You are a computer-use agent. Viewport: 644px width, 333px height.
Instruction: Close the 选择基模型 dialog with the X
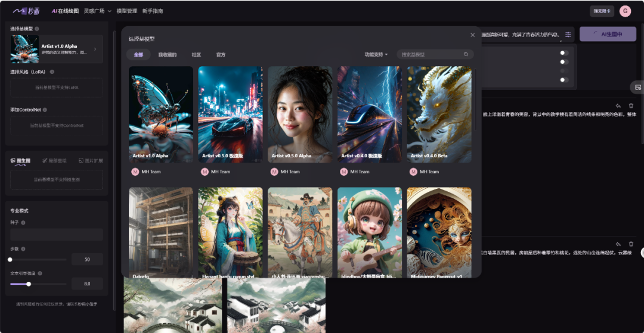(472, 35)
